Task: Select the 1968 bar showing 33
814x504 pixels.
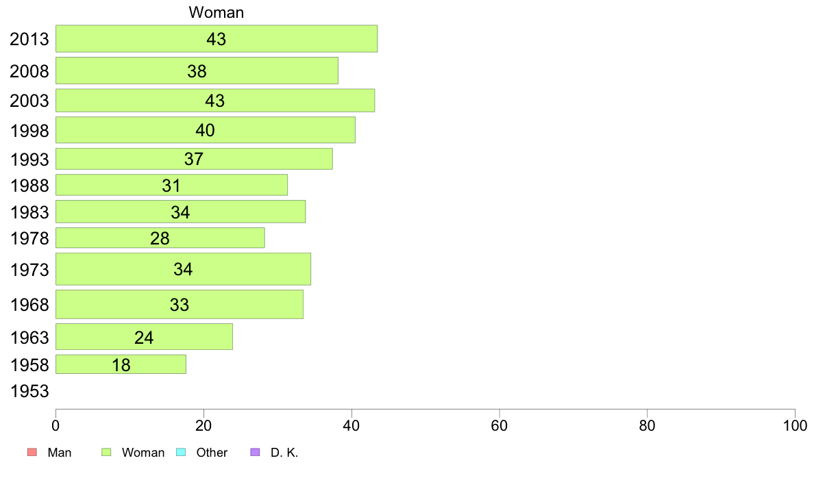Action: tap(179, 304)
